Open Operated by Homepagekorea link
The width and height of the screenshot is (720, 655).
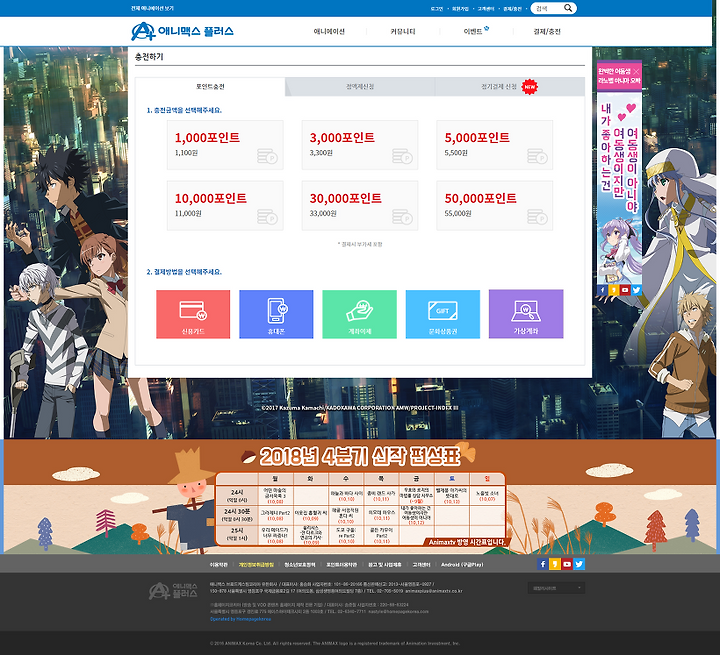coord(241,619)
